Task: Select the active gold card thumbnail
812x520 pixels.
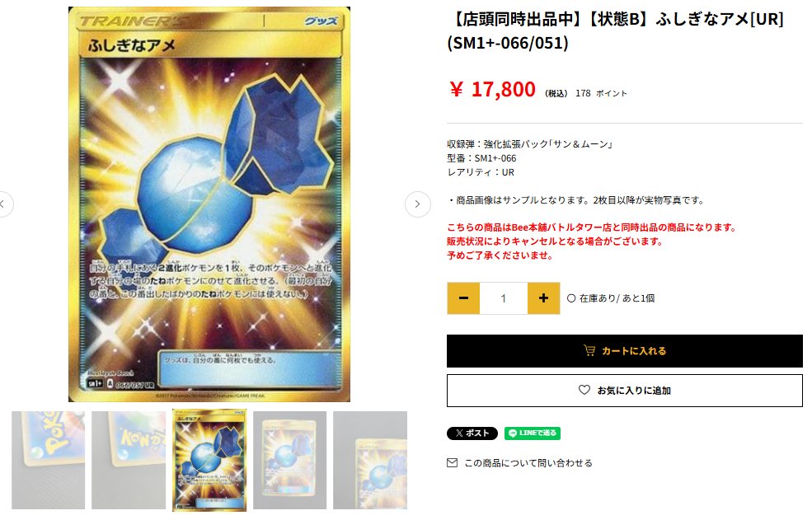Action: (209, 461)
